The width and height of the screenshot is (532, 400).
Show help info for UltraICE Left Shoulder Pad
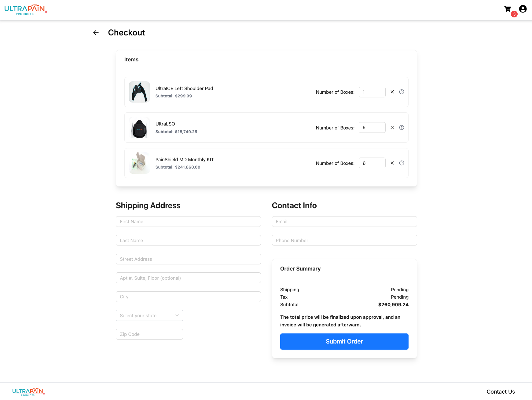(x=402, y=92)
